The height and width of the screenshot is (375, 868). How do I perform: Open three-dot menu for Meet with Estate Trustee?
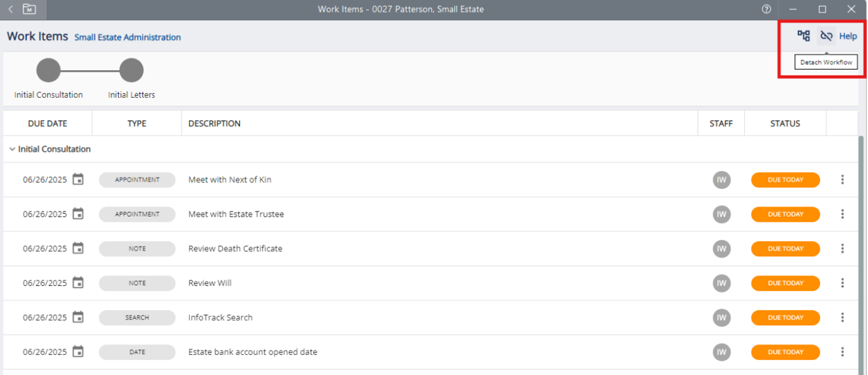(x=842, y=215)
